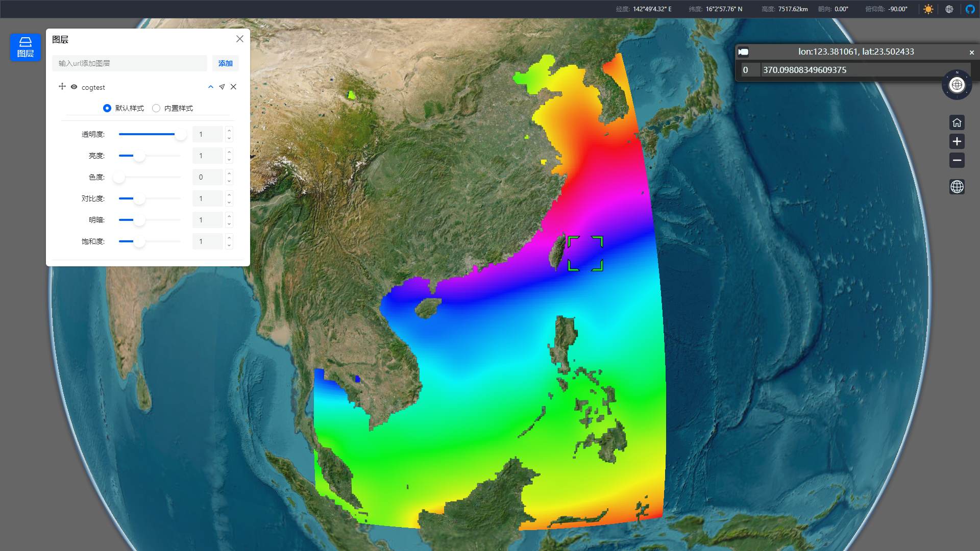980x551 pixels.
Task: Collapse the cogtest layer settings chevron
Action: [211, 87]
